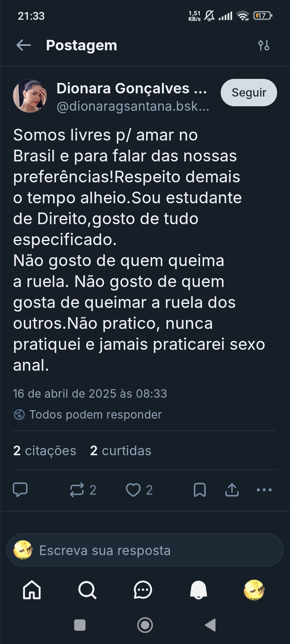Go to Home tab
This screenshot has width=290, height=644.
32,590
